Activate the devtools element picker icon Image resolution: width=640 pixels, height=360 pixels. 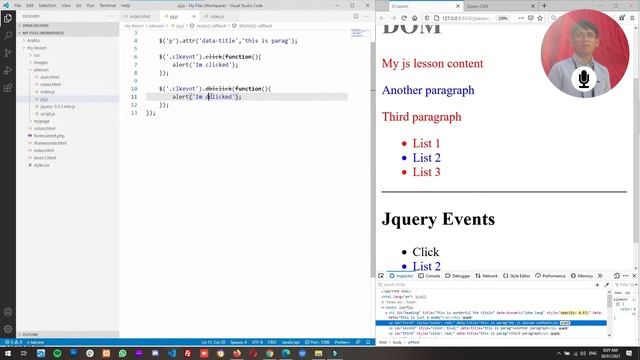click(381, 276)
